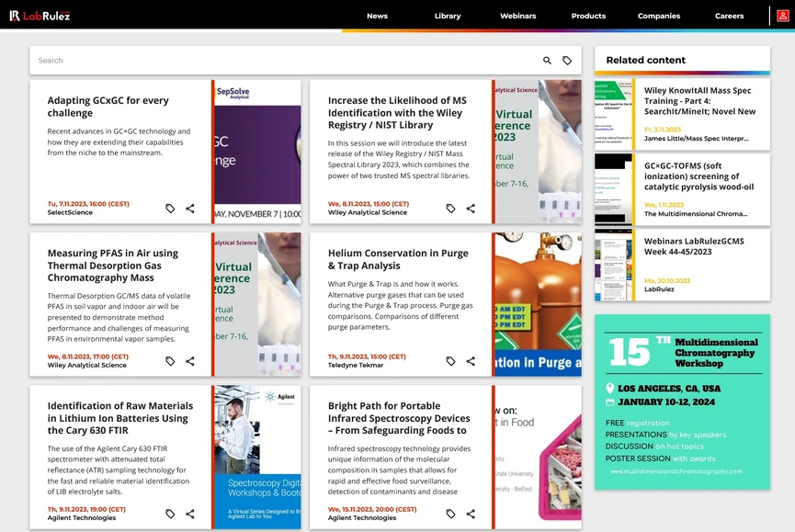Click tag icon on Portable Infrared Spectroscopy card
Viewport: 795px width, 532px height.
pyautogui.click(x=450, y=514)
